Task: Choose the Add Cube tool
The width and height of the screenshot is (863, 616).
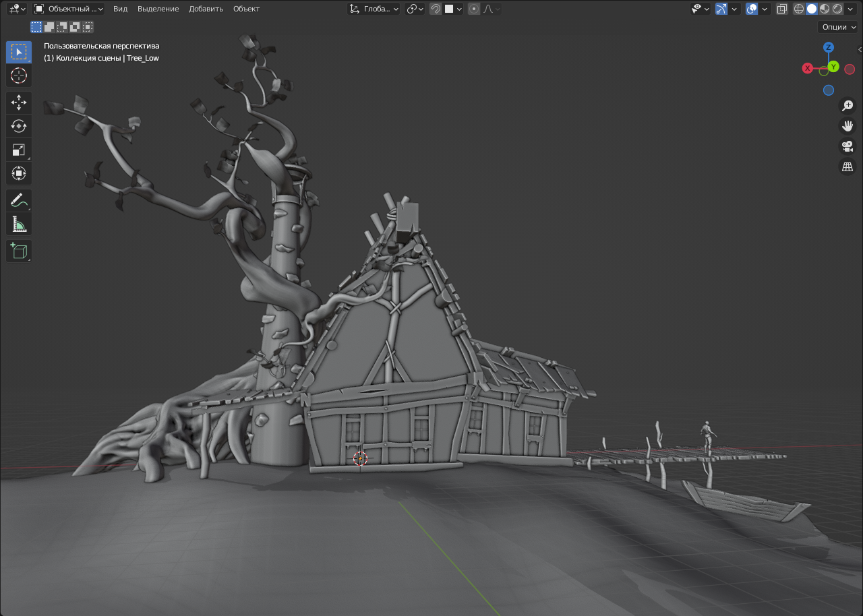Action: pyautogui.click(x=19, y=251)
